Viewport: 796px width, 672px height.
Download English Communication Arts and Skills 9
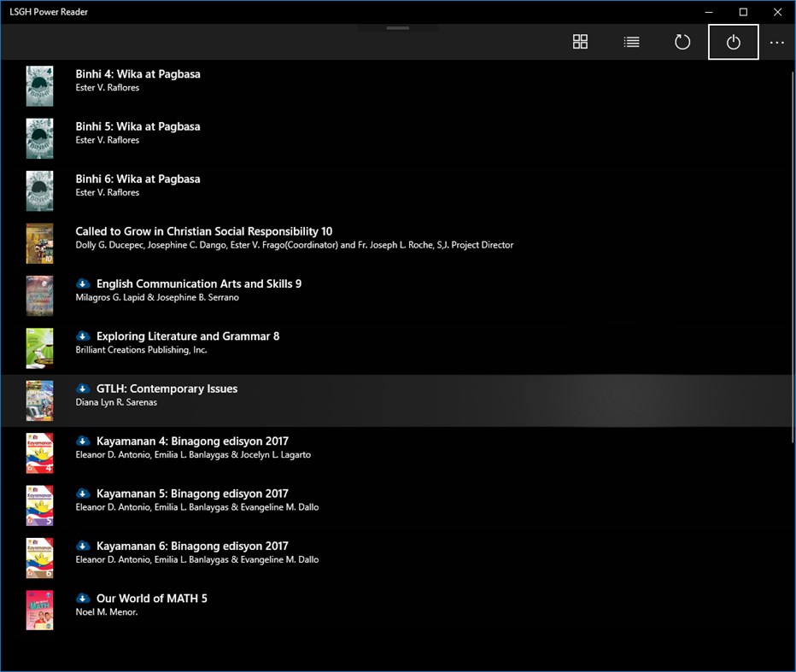coord(83,283)
